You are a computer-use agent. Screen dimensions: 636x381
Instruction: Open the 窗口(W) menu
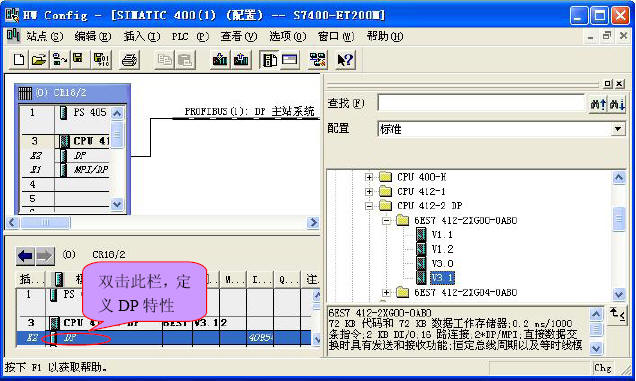click(x=336, y=37)
